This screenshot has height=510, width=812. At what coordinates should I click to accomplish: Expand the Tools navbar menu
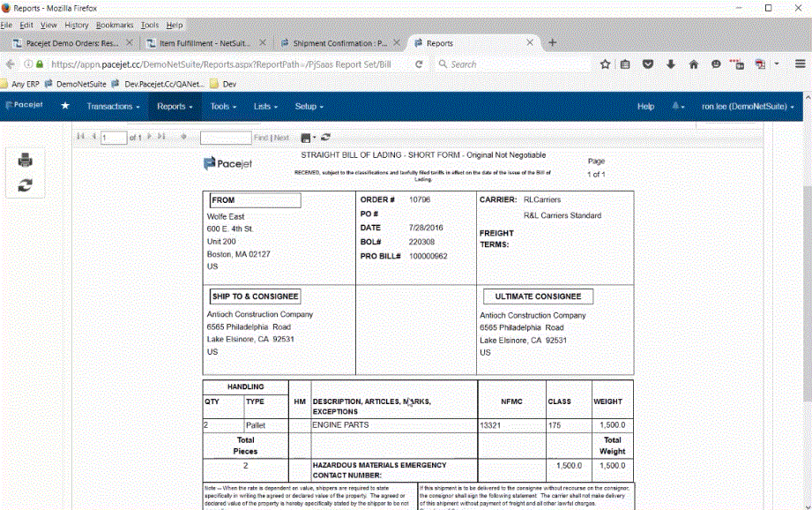[223, 106]
